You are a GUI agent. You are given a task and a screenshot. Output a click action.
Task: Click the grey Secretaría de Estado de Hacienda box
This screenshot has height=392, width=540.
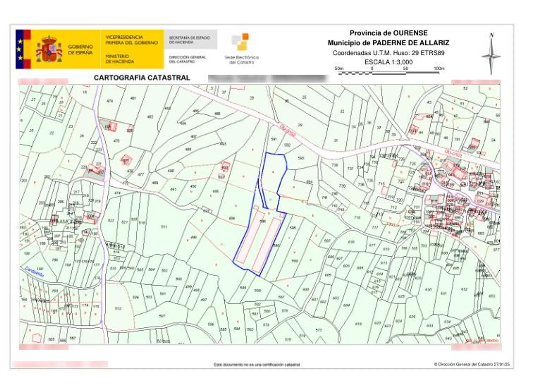pyautogui.click(x=190, y=39)
